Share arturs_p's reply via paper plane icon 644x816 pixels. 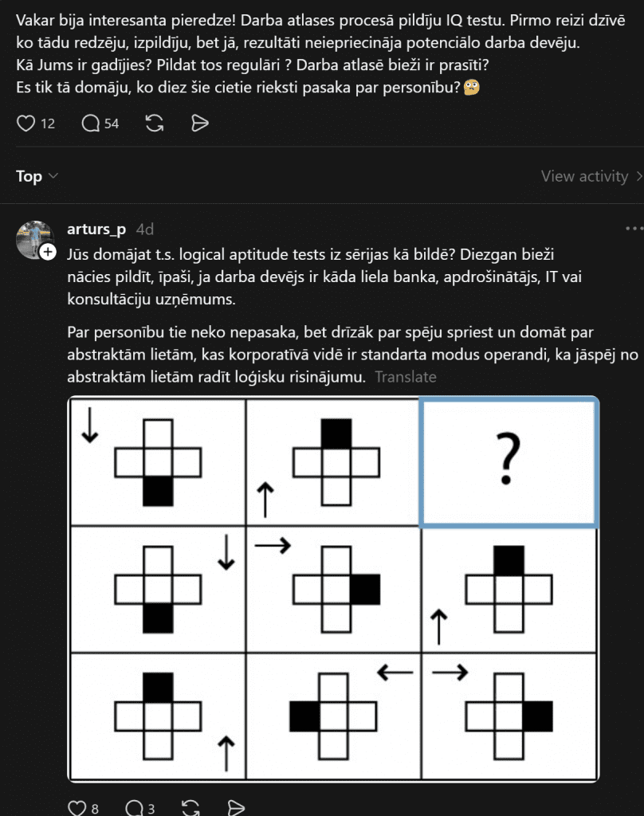point(236,807)
